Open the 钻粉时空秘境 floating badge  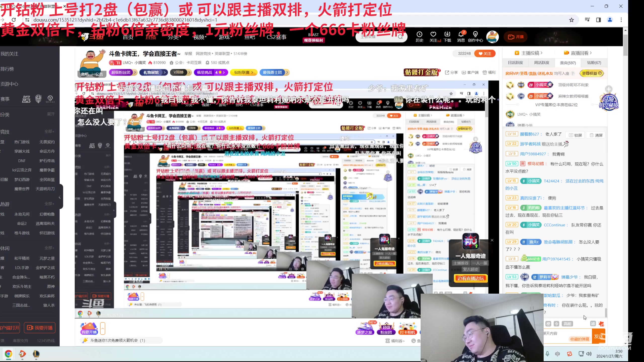pyautogui.click(x=609, y=102)
